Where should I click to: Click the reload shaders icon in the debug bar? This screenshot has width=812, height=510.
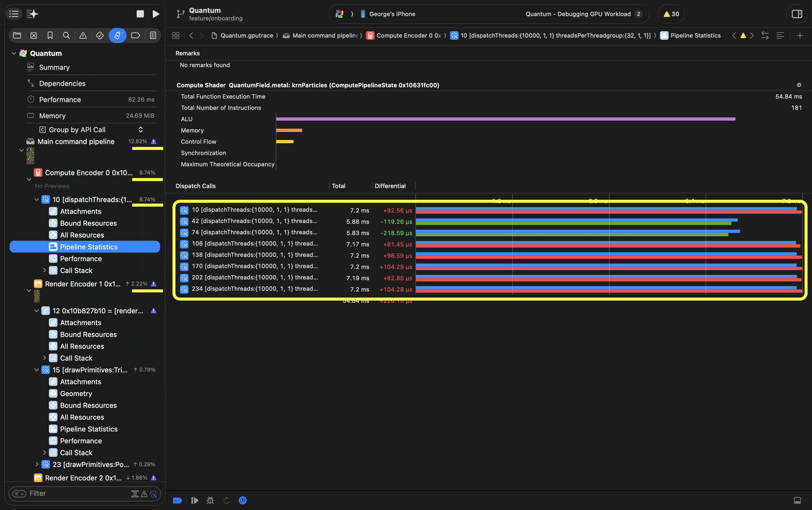click(227, 500)
